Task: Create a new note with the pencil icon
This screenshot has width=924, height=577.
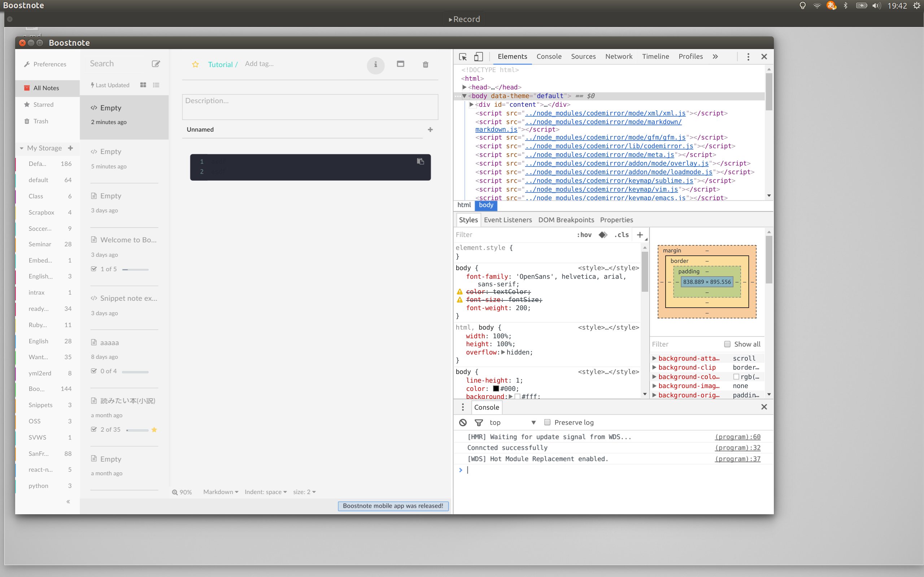Action: (156, 63)
